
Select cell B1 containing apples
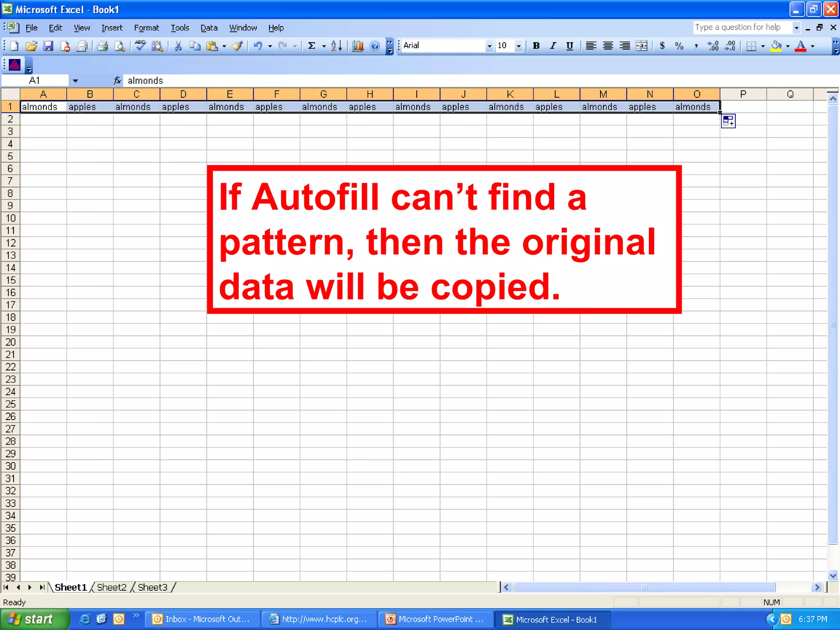[90, 107]
